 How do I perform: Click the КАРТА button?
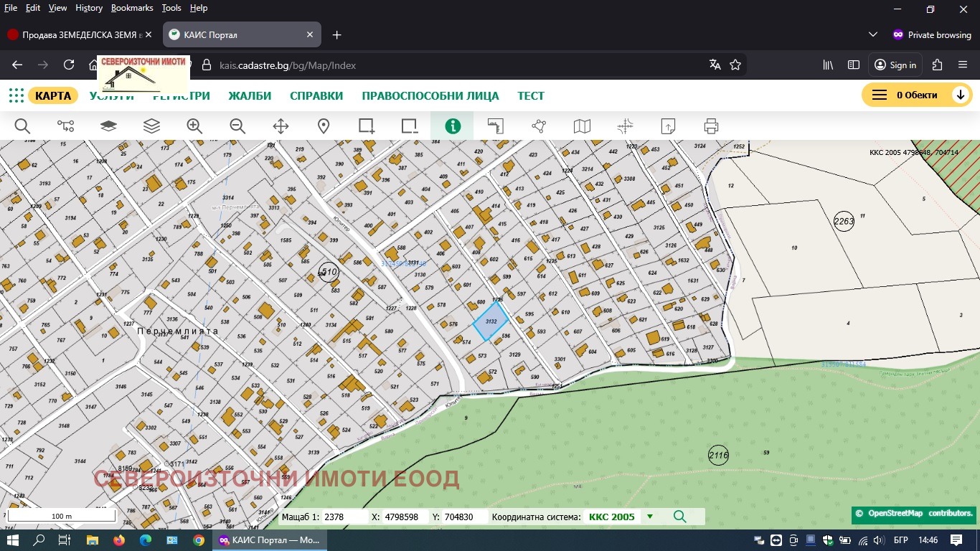tap(53, 96)
